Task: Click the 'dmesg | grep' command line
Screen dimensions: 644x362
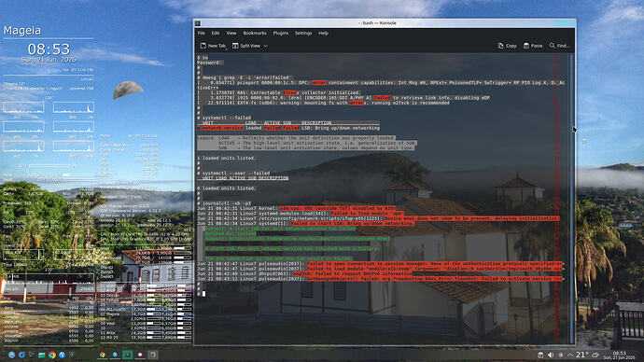Action: point(245,77)
